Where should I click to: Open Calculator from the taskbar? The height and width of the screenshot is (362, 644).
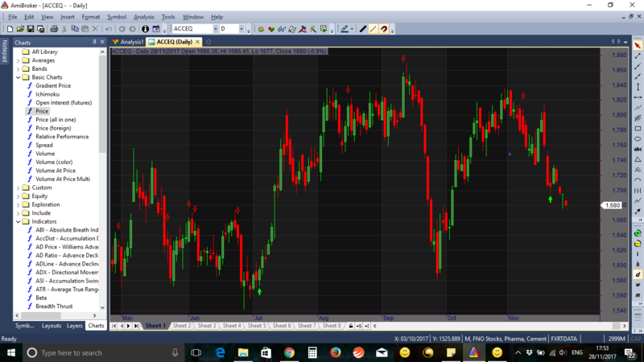[312, 352]
